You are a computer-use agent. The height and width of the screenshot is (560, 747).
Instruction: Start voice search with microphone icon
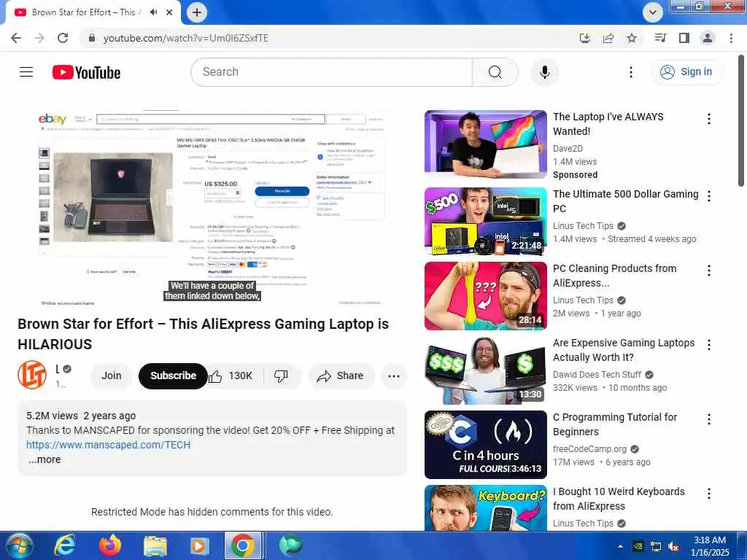coord(544,72)
